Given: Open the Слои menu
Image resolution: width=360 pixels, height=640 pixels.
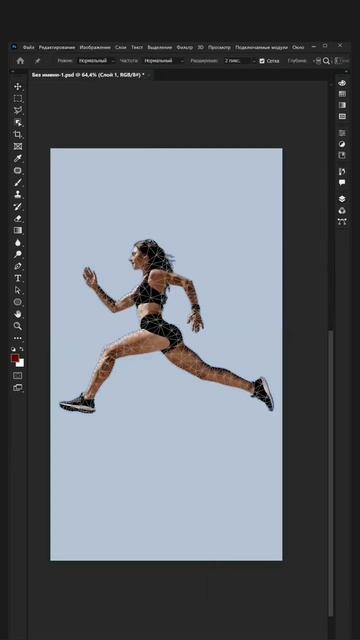Looking at the screenshot, I should tap(120, 47).
